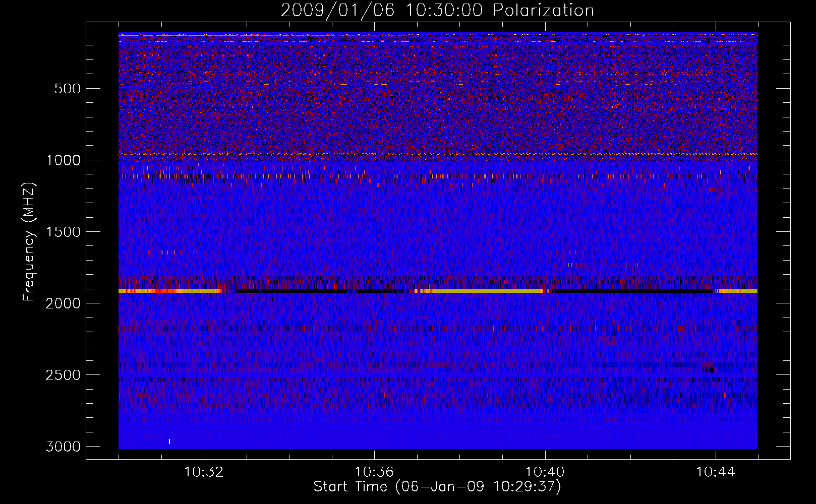Select the 'Frequency (MHZ)' axis label
This screenshot has width=816, height=504.
click(29, 242)
